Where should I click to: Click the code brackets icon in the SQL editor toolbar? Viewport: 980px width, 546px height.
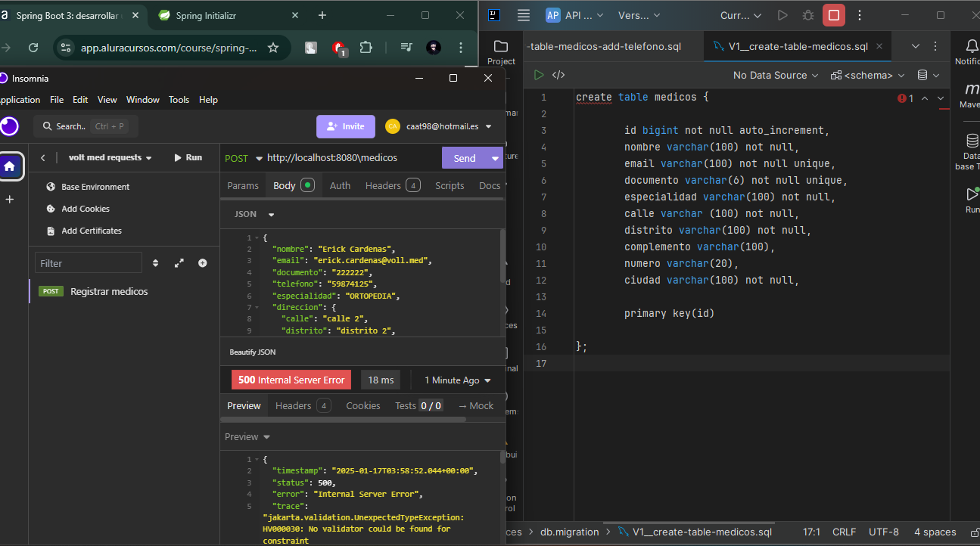click(x=558, y=75)
